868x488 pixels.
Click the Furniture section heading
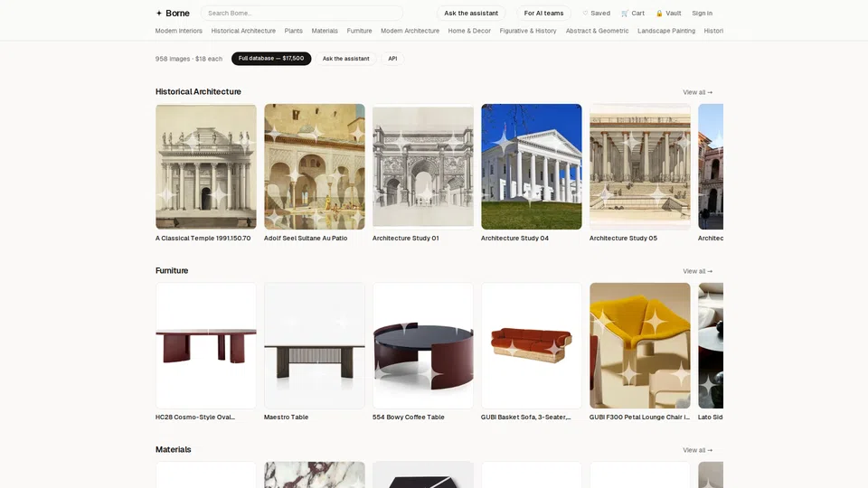pos(172,270)
